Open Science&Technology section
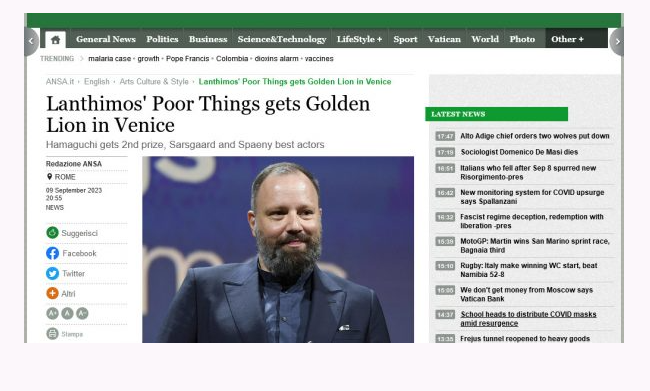This screenshot has height=391, width=650. pyautogui.click(x=282, y=39)
